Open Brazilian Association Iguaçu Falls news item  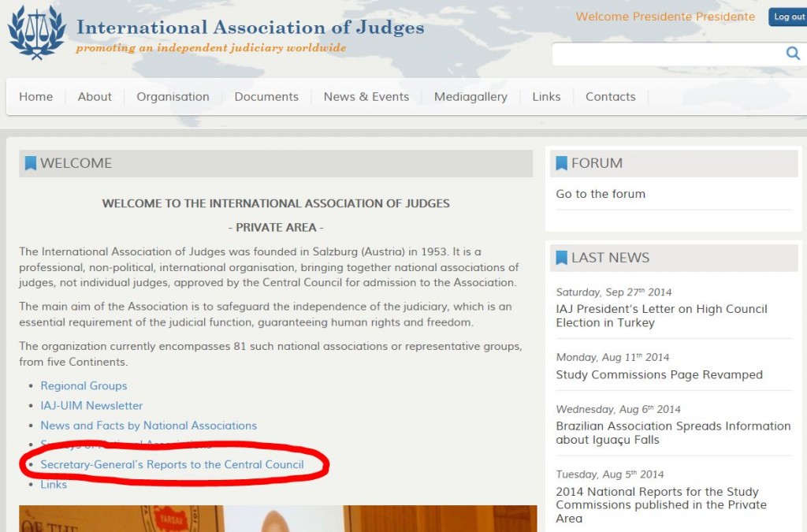pyautogui.click(x=673, y=433)
